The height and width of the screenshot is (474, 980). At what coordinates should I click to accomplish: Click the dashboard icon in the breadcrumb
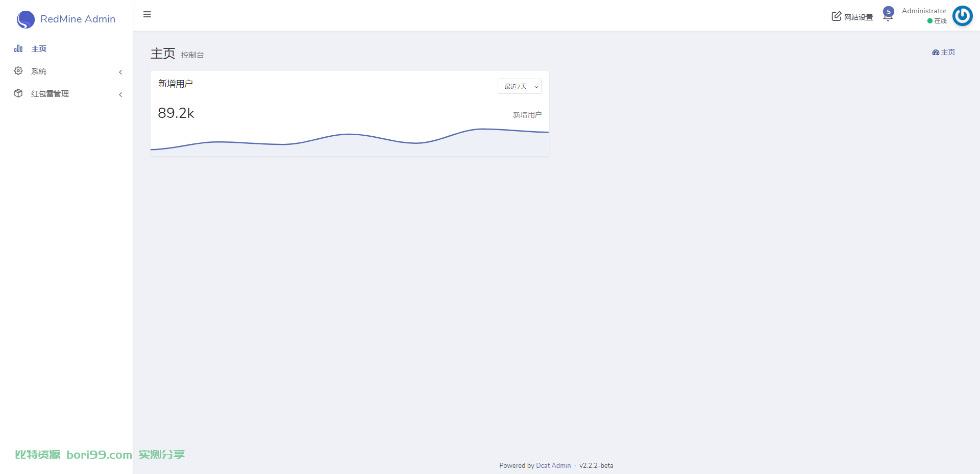tap(936, 53)
